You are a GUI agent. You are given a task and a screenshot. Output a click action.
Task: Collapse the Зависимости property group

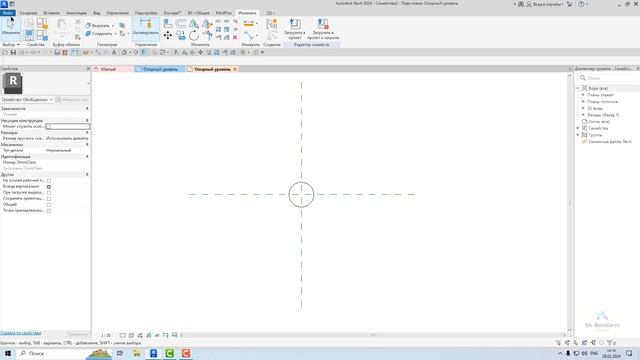pos(87,109)
